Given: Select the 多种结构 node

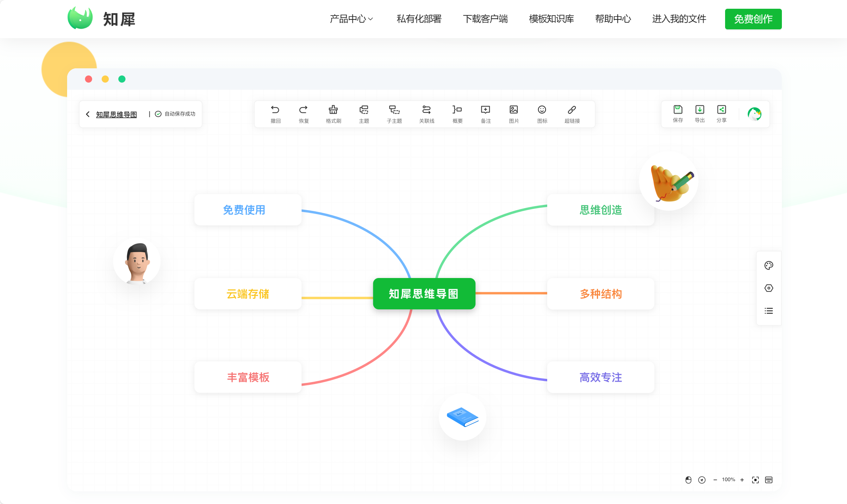Looking at the screenshot, I should pyautogui.click(x=600, y=294).
